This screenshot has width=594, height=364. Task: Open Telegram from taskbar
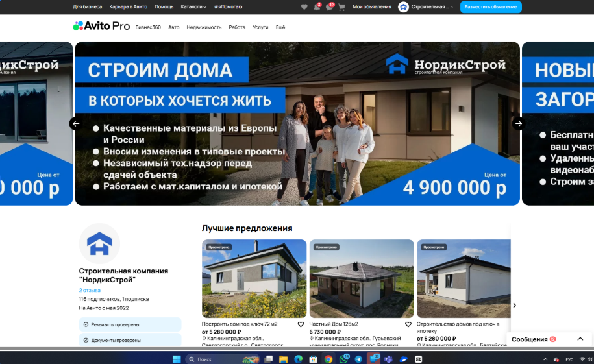coord(358,359)
